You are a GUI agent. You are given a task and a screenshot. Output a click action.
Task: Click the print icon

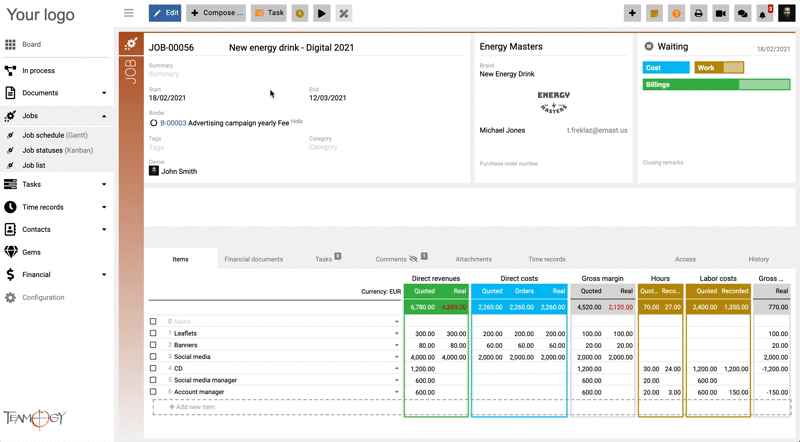698,13
